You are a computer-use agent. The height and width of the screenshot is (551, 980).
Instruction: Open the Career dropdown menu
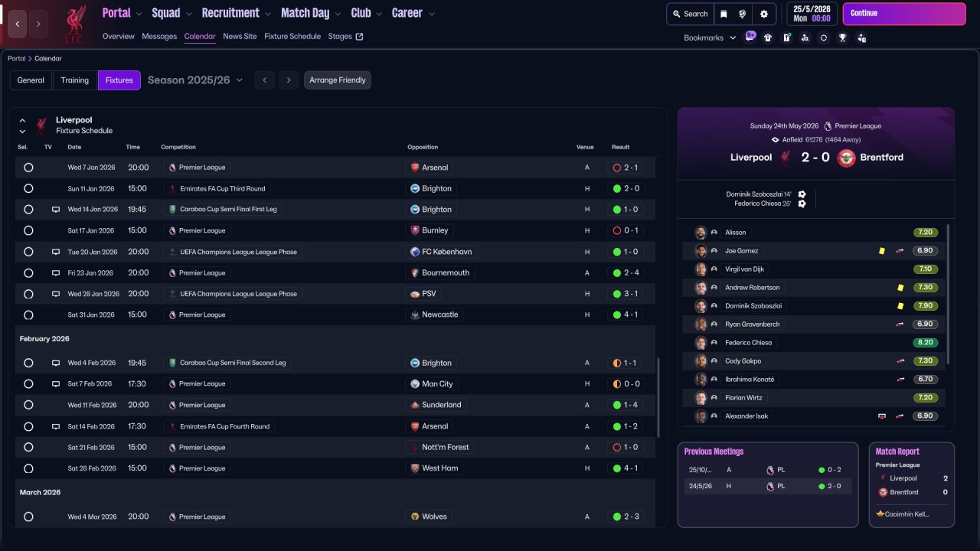pyautogui.click(x=413, y=13)
